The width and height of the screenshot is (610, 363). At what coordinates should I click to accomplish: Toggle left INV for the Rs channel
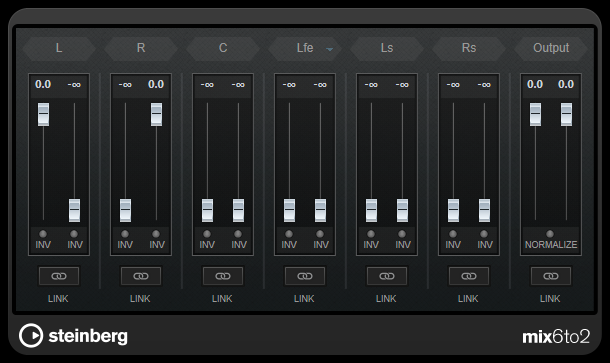pos(453,234)
